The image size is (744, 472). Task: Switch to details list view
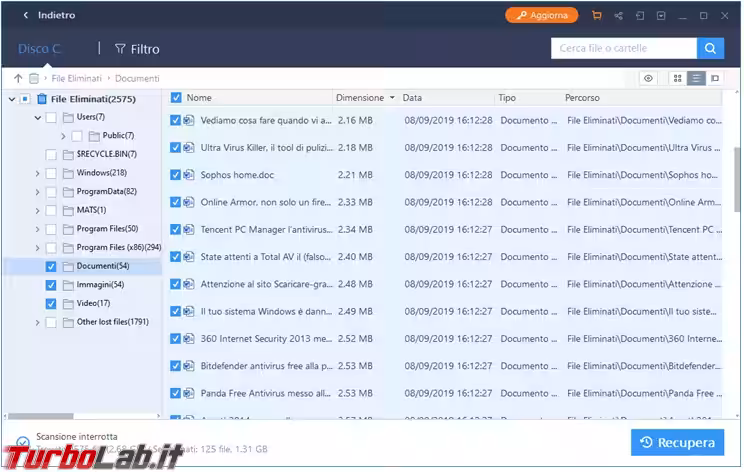pyautogui.click(x=696, y=78)
